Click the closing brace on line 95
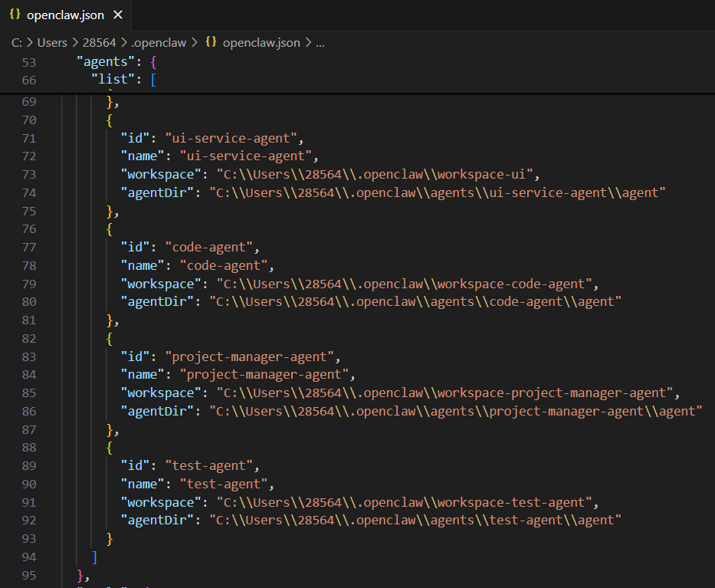Screen dimensions: 715x588 pos(80,575)
